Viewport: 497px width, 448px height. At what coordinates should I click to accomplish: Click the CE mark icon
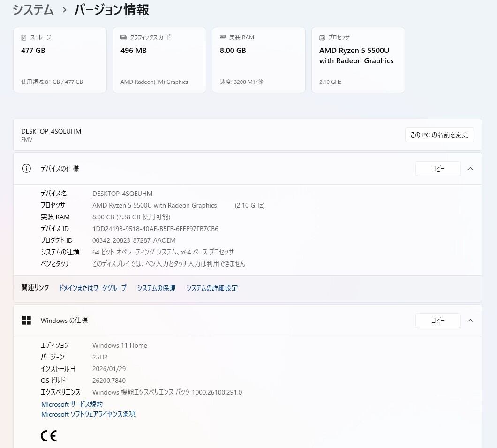[x=49, y=436]
